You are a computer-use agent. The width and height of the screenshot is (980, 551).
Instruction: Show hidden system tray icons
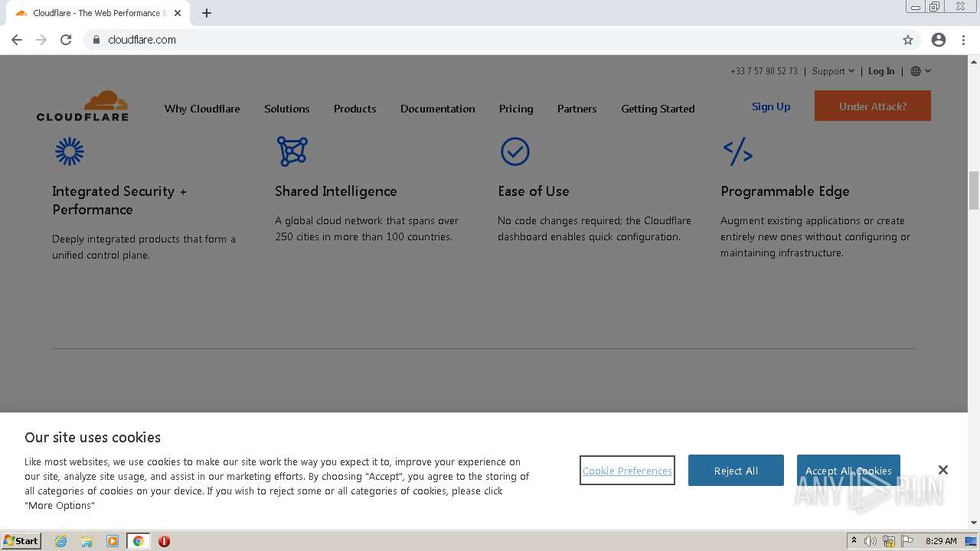(854, 541)
